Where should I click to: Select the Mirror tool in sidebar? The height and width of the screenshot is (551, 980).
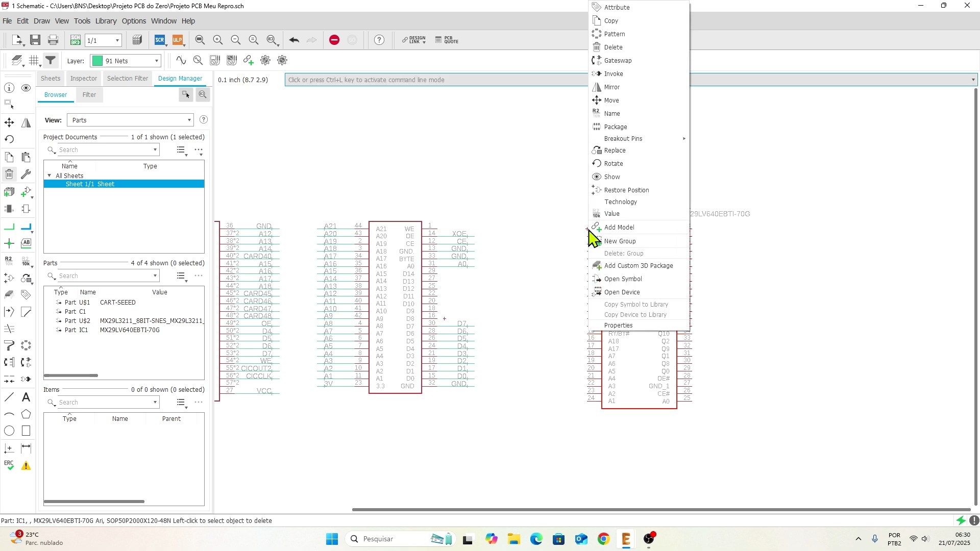pos(26,122)
